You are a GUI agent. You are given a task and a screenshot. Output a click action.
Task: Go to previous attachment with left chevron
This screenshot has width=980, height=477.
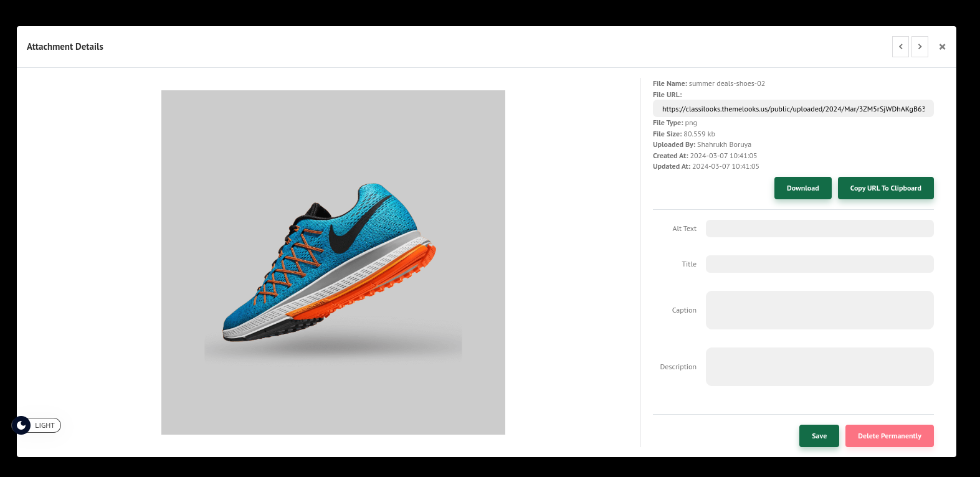coord(900,47)
